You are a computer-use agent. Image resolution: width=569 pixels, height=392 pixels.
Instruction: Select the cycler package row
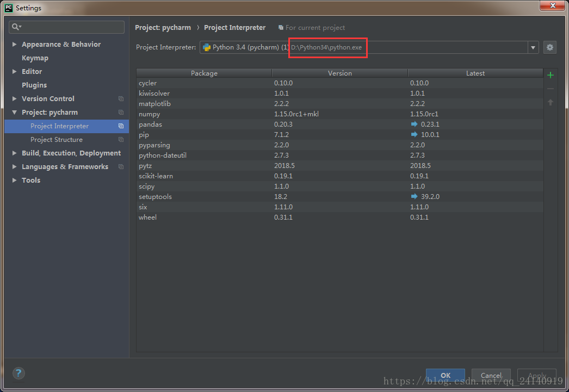339,83
